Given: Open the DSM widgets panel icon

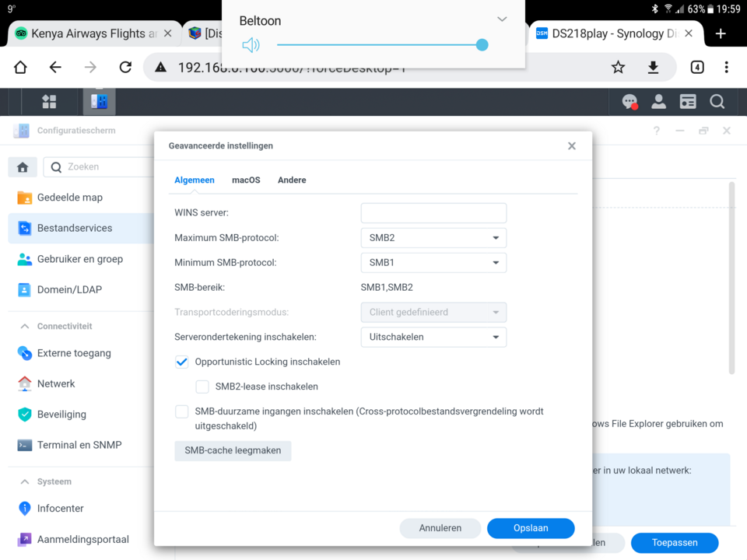Looking at the screenshot, I should pos(688,102).
